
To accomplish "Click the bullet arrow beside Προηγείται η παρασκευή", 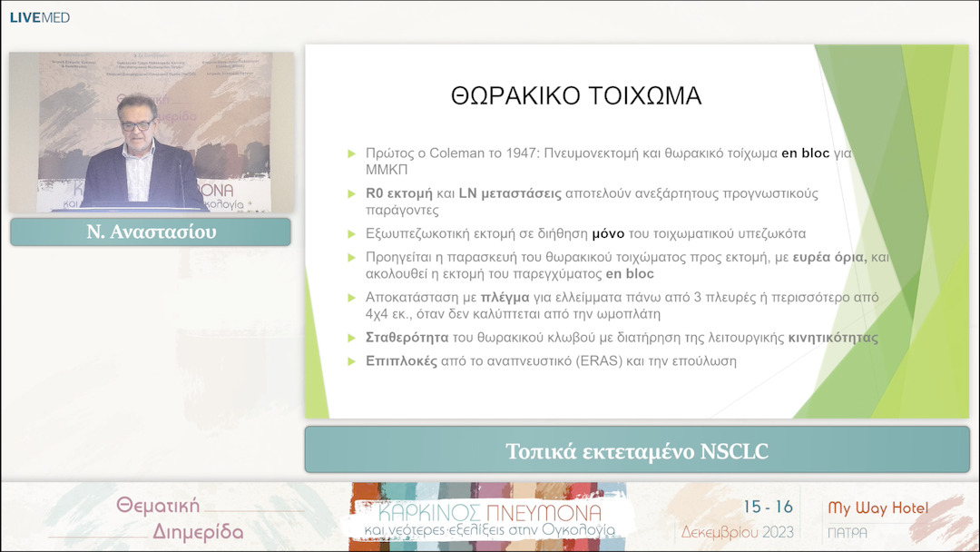I will (352, 258).
